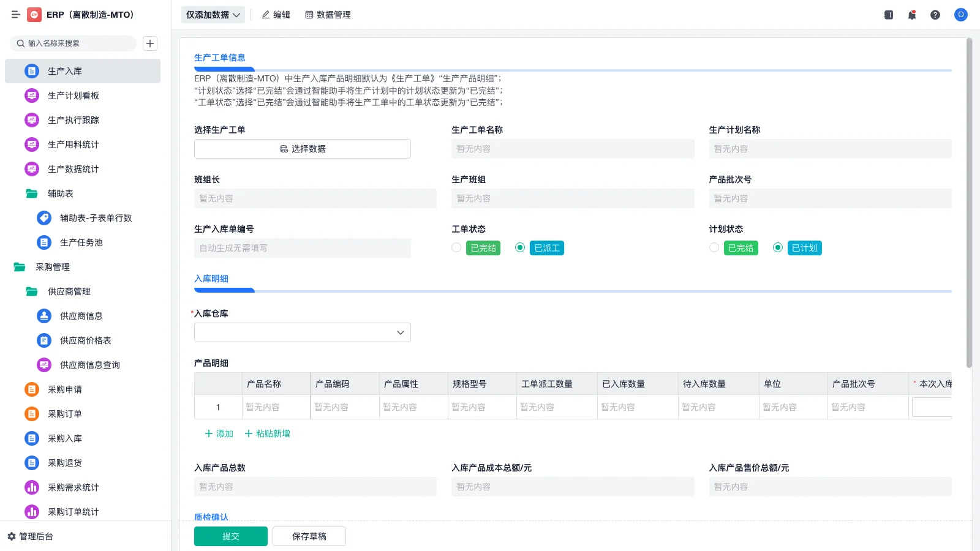Viewport: 980px width, 551px height.
Task: Switch to 数据管理 view
Action: click(x=328, y=15)
